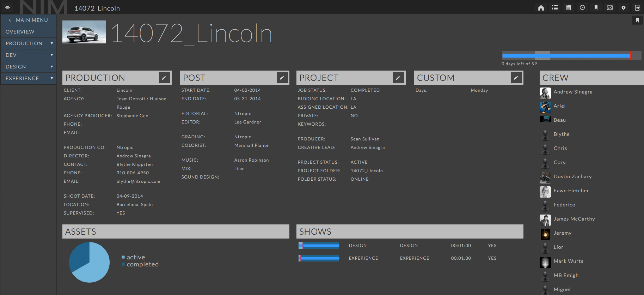
Task: Click Jeremy's crew avatar
Action: click(545, 234)
